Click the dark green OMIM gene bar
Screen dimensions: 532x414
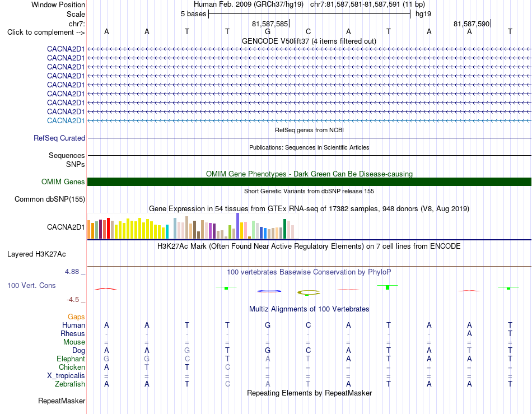point(309,182)
